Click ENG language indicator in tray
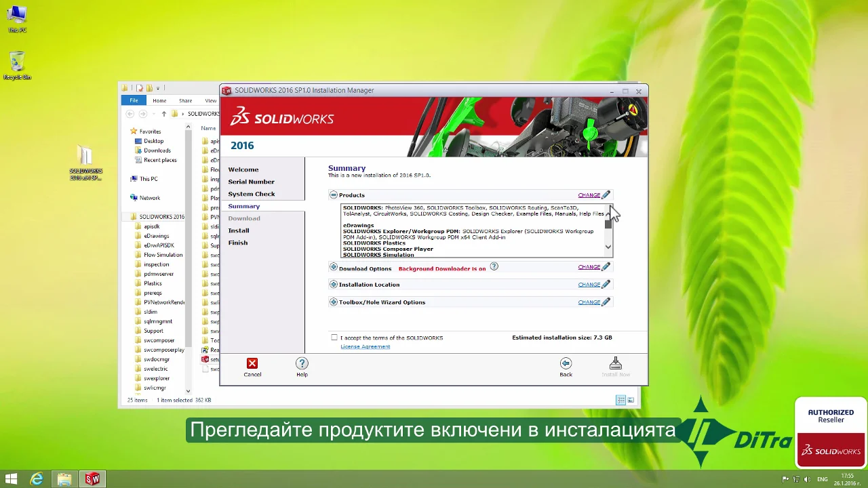This screenshot has width=868, height=488. coord(823,479)
